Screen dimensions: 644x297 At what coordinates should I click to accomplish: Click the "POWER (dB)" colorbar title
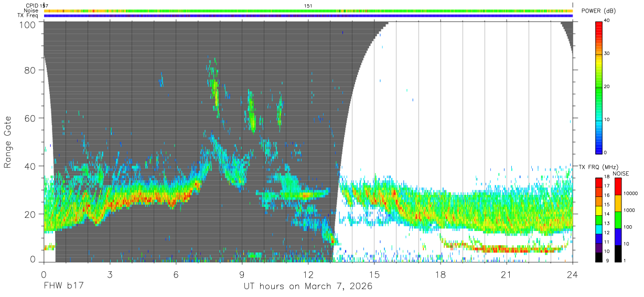598,11
